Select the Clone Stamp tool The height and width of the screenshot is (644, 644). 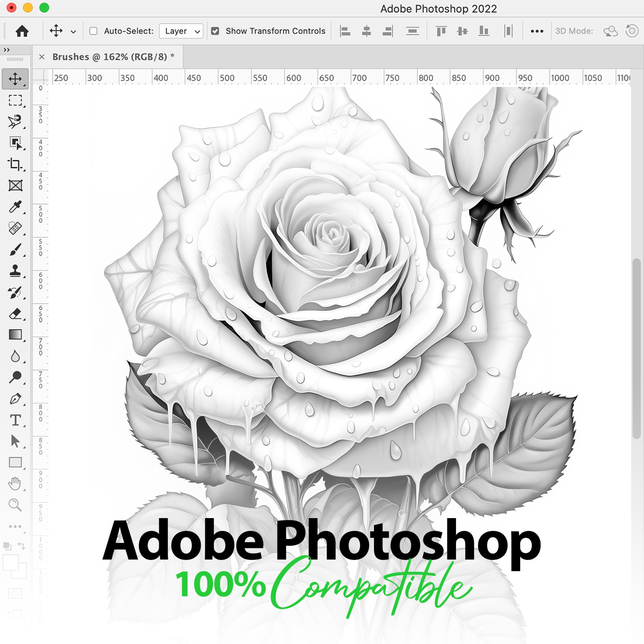tap(15, 271)
